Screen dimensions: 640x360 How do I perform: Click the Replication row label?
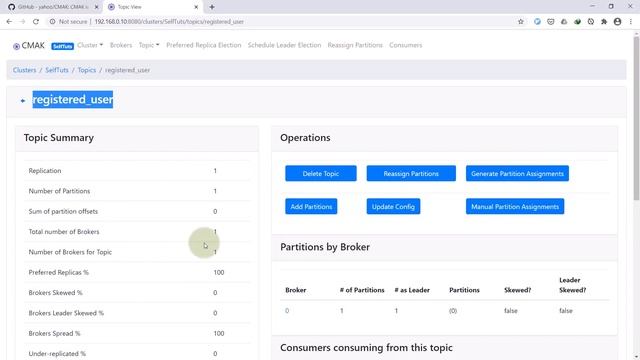[x=45, y=171]
